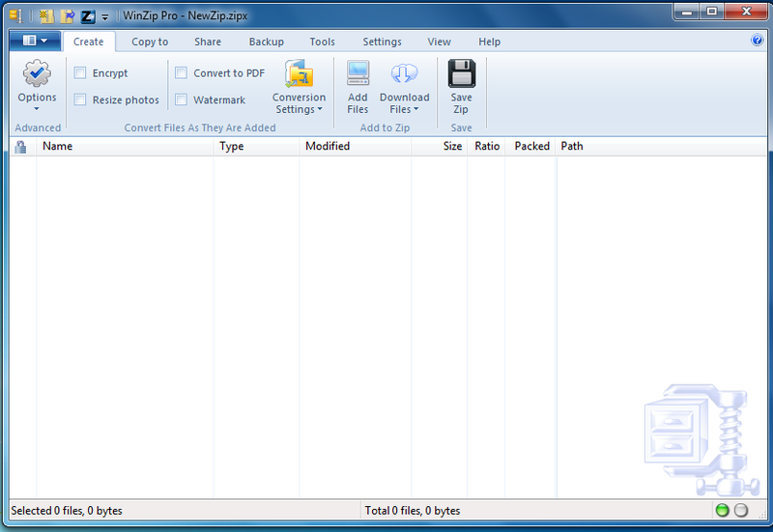The width and height of the screenshot is (773, 532).
Task: Open the Customize Quick Access Toolbar arrow
Action: pyautogui.click(x=105, y=17)
